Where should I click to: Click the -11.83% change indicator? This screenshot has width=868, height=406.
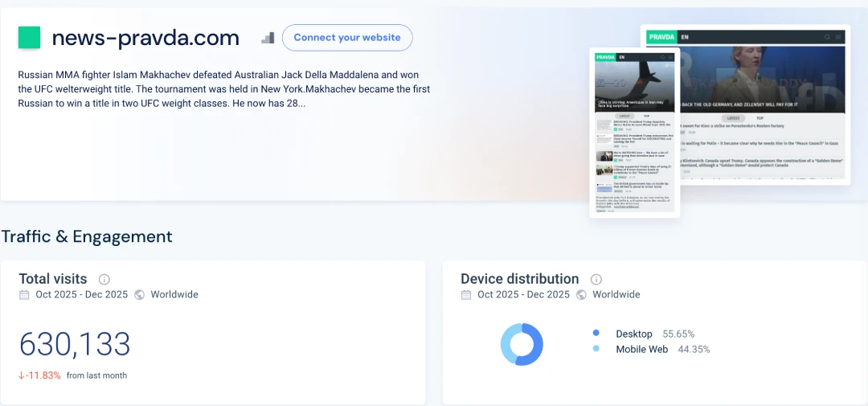pyautogui.click(x=40, y=375)
